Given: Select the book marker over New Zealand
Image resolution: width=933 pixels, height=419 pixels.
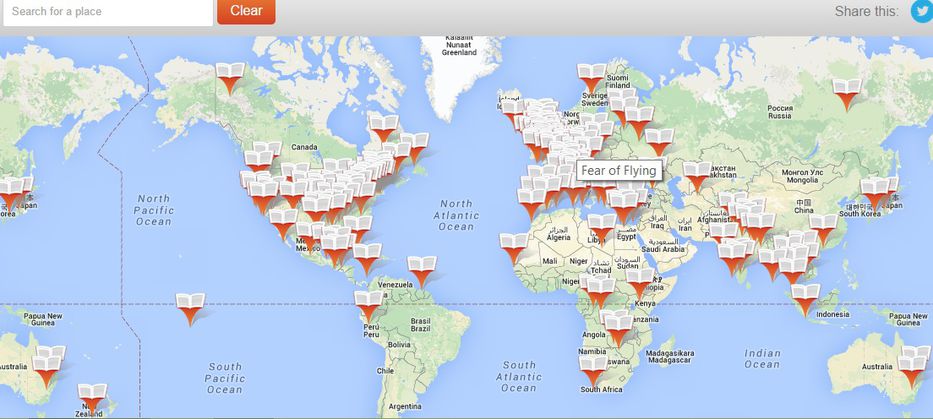Looking at the screenshot, I should click(x=92, y=399).
